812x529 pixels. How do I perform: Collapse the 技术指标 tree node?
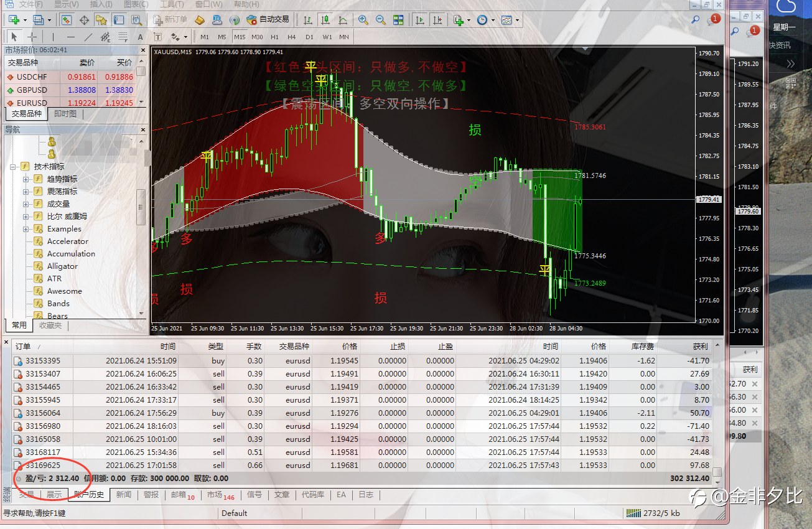pos(12,167)
